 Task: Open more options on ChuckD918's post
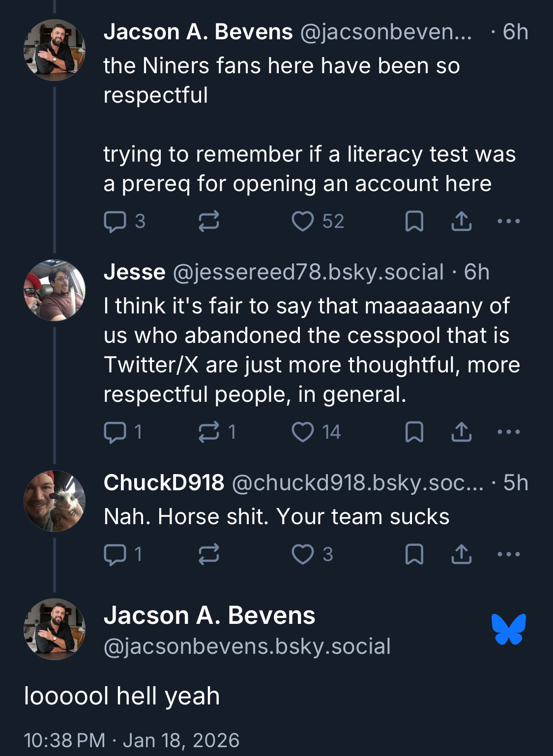pyautogui.click(x=508, y=555)
